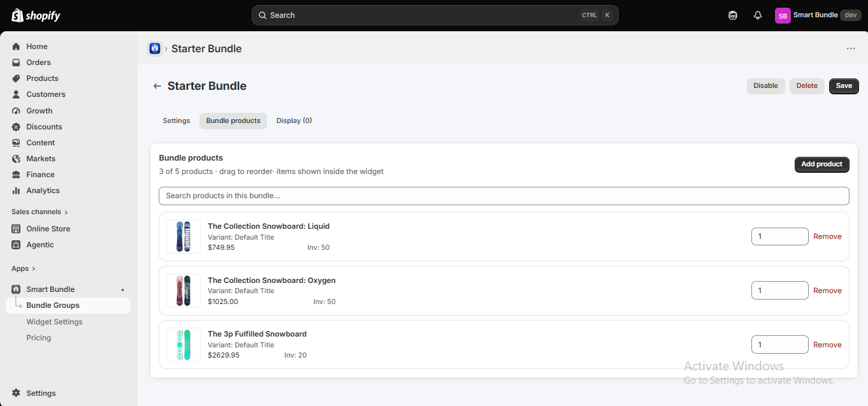Switch to the Settings tab
The height and width of the screenshot is (406, 868).
tap(177, 120)
